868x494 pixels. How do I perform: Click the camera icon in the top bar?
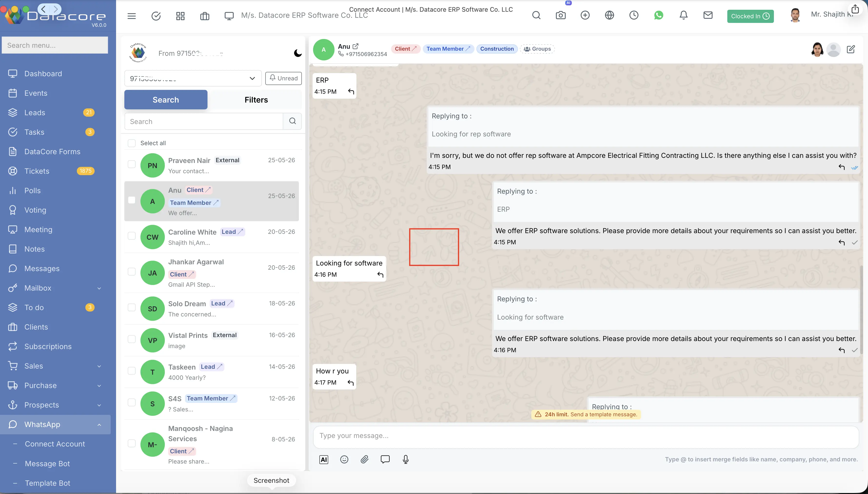coord(561,15)
